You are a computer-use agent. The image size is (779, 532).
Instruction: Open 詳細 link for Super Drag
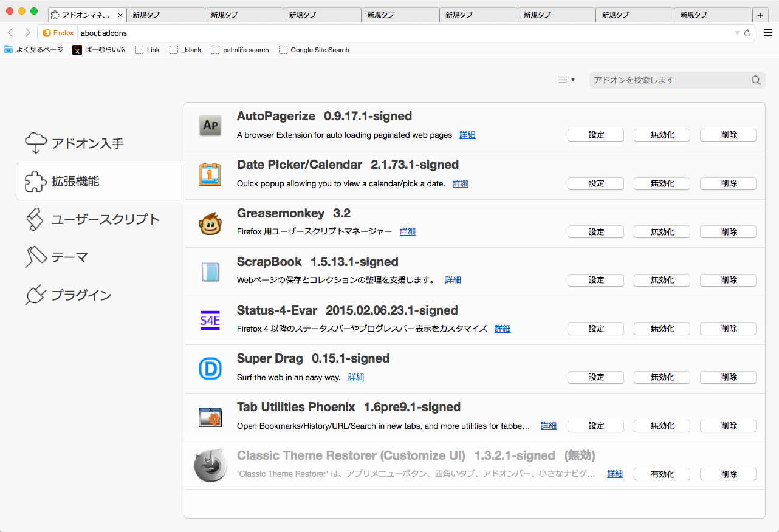(356, 377)
